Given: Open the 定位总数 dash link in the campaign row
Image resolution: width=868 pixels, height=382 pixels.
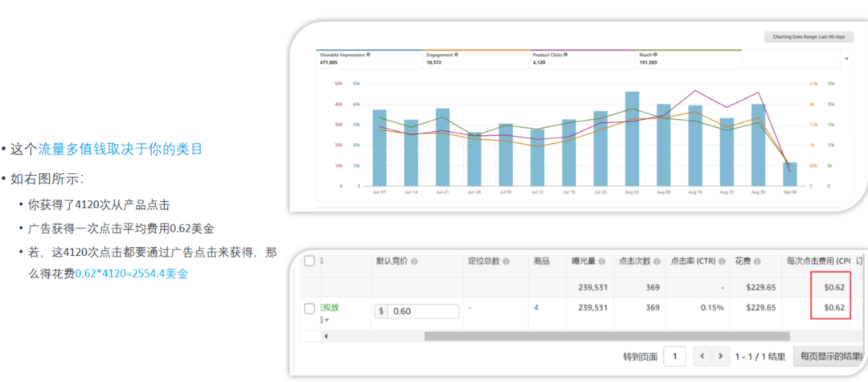Looking at the screenshot, I should [x=469, y=307].
